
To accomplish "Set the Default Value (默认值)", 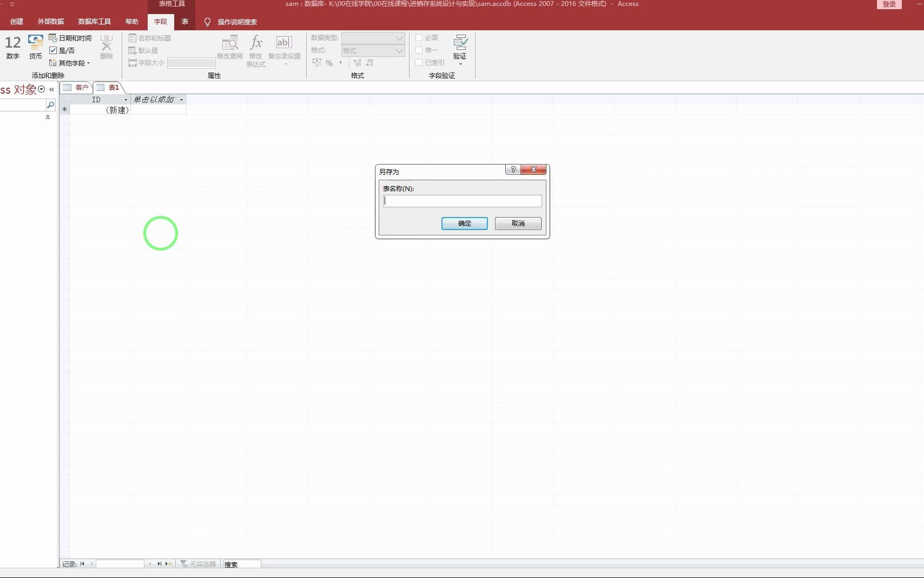I will point(143,50).
